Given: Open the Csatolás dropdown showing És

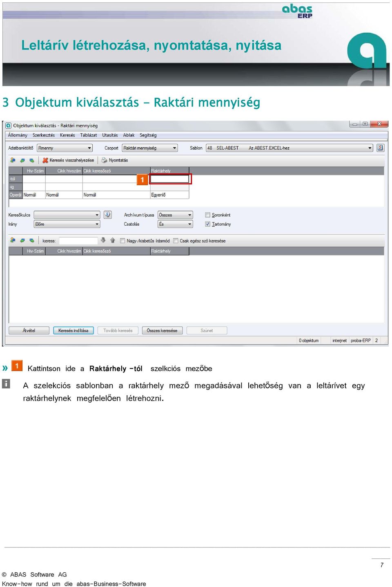Looking at the screenshot, I should [175, 224].
